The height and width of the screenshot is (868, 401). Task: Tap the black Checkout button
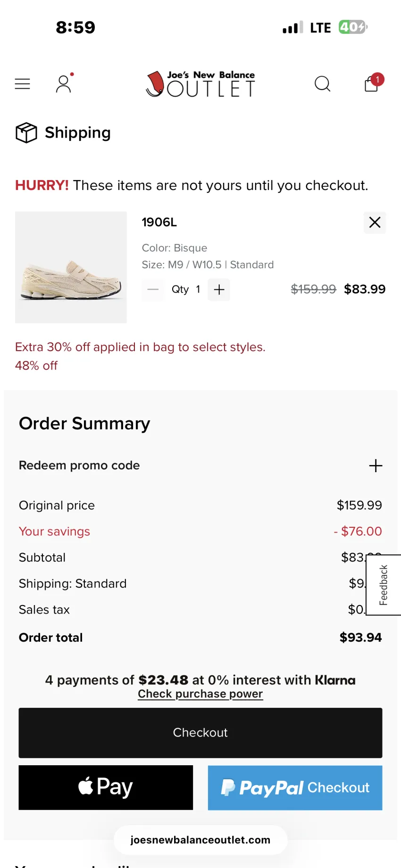pos(200,733)
